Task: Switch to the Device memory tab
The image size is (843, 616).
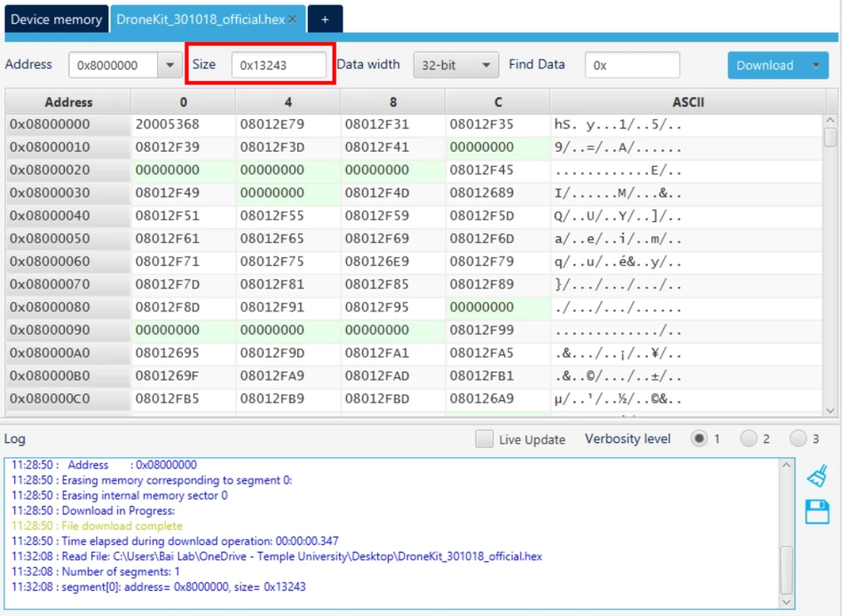Action: (56, 19)
